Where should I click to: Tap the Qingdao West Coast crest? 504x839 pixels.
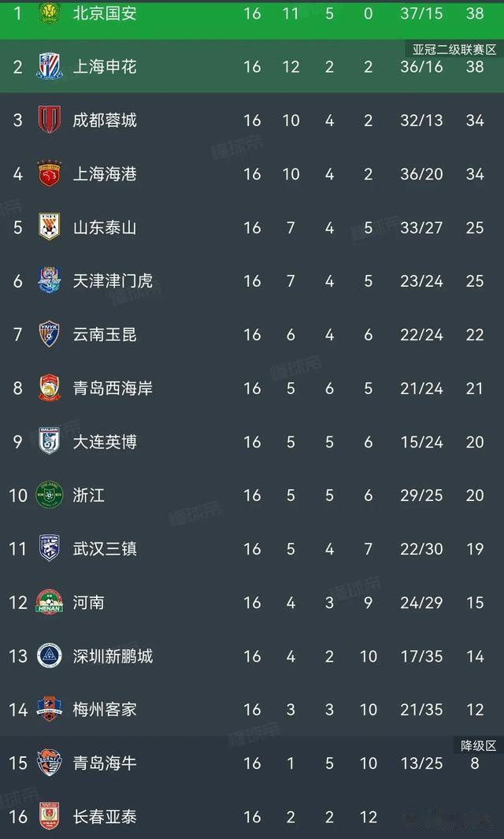50,388
